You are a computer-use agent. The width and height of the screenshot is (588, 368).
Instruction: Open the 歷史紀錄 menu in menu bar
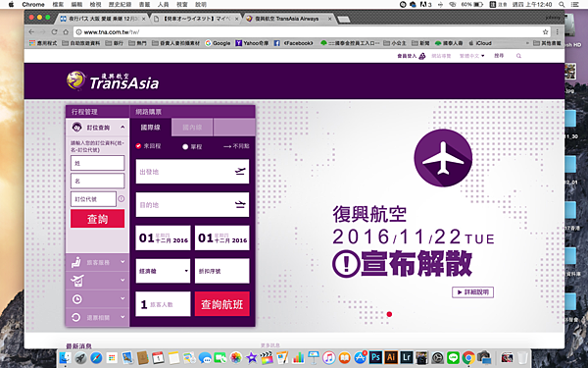pos(120,5)
